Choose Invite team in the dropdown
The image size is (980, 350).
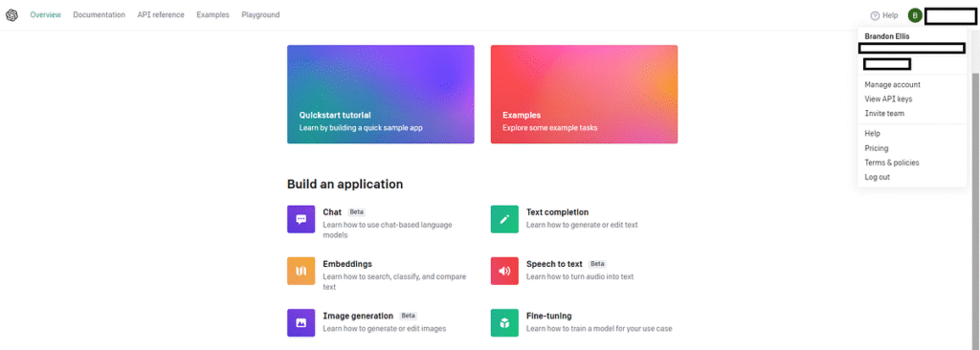pos(883,113)
